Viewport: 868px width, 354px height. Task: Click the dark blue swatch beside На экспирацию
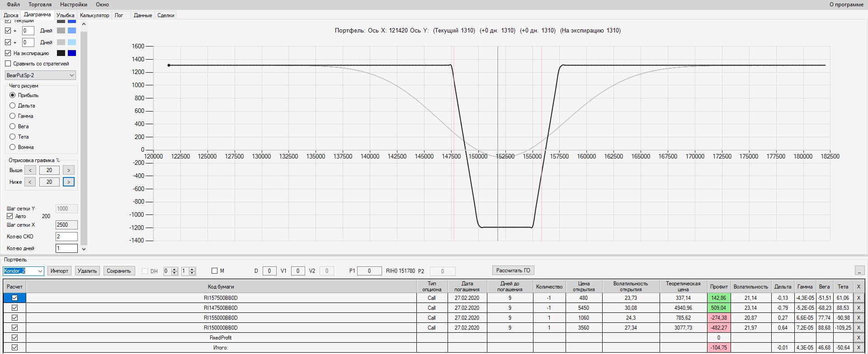pyautogui.click(x=72, y=53)
